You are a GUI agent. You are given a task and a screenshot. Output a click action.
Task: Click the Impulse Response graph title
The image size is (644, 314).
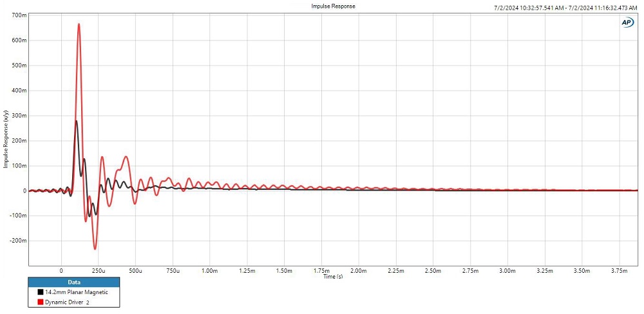pos(332,6)
